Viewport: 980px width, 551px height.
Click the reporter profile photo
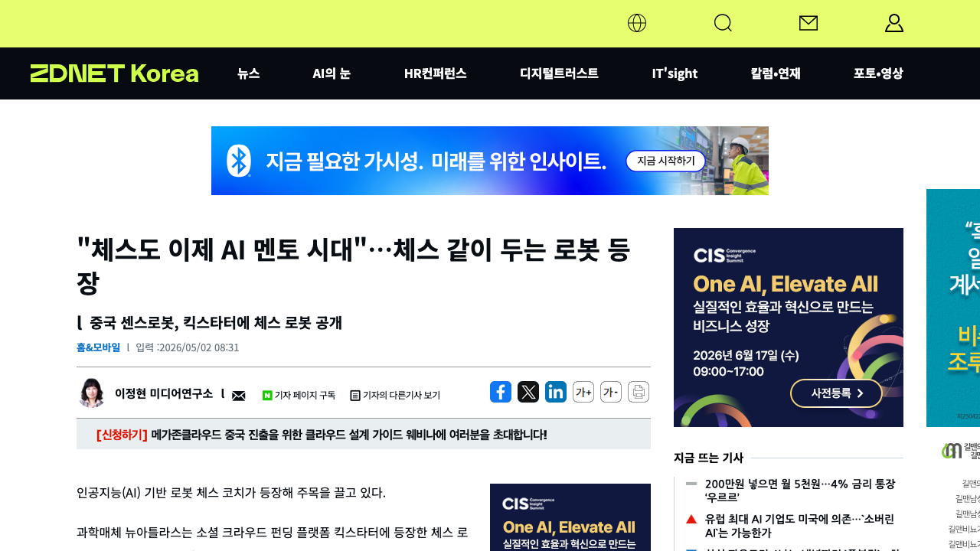pos(92,393)
